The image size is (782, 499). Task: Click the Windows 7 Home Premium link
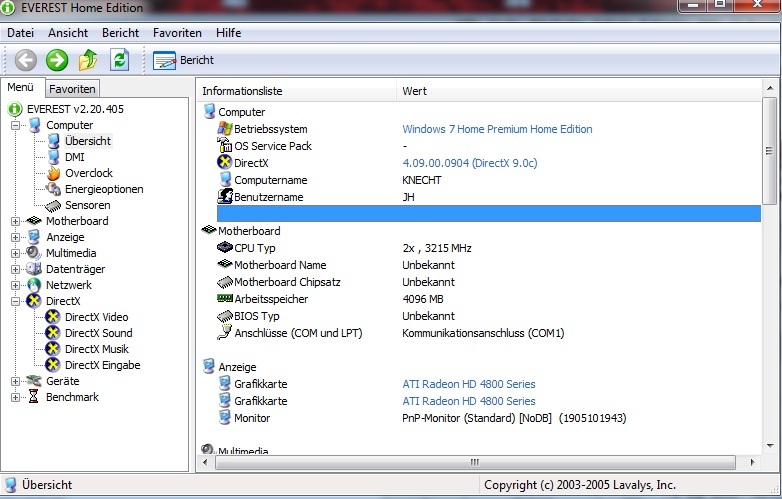tap(497, 129)
